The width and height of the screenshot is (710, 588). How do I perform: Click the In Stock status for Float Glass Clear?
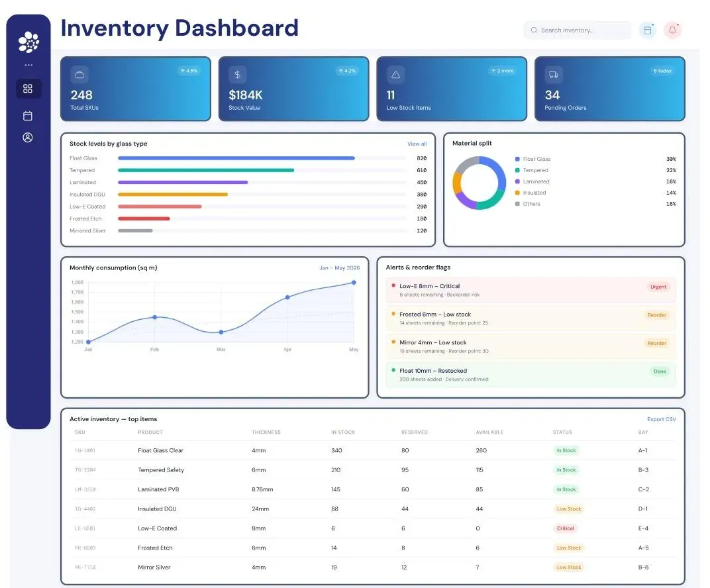566,450
